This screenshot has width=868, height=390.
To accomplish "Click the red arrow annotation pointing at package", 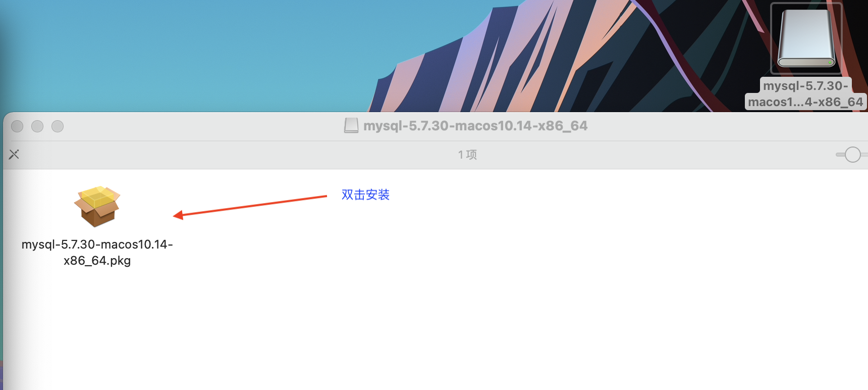I will [x=250, y=207].
